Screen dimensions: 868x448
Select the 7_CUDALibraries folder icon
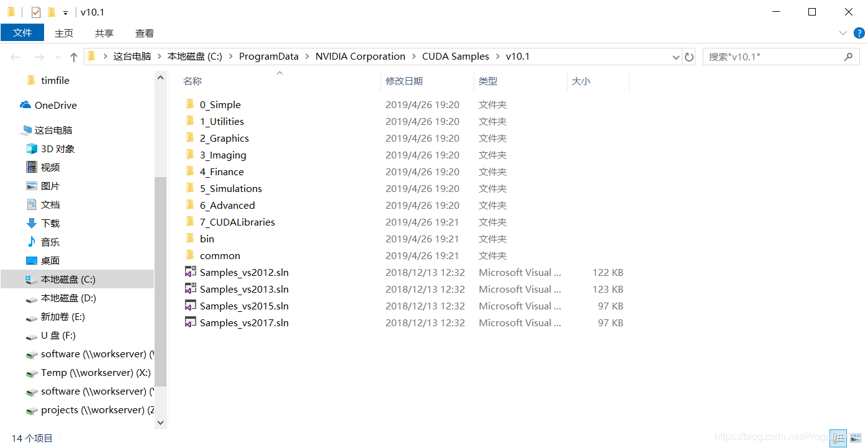click(x=190, y=222)
